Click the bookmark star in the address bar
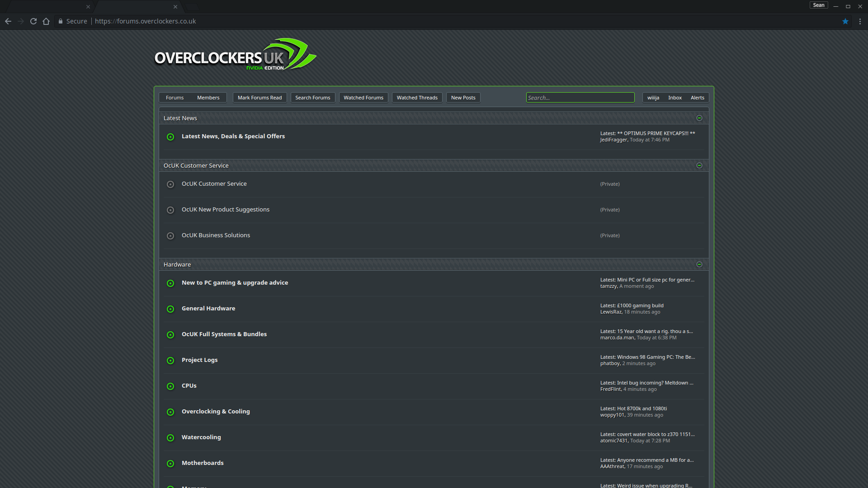 pos(845,21)
